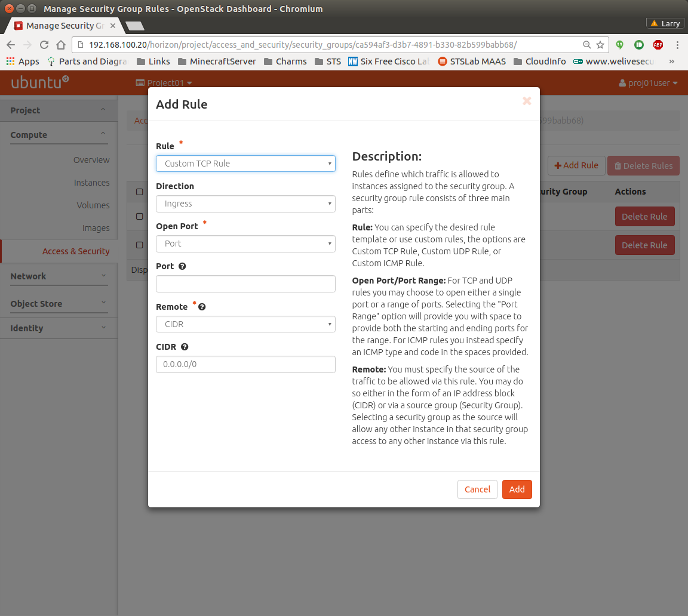Open the Apps bookmarks shortcut
688x616 pixels.
(x=23, y=61)
